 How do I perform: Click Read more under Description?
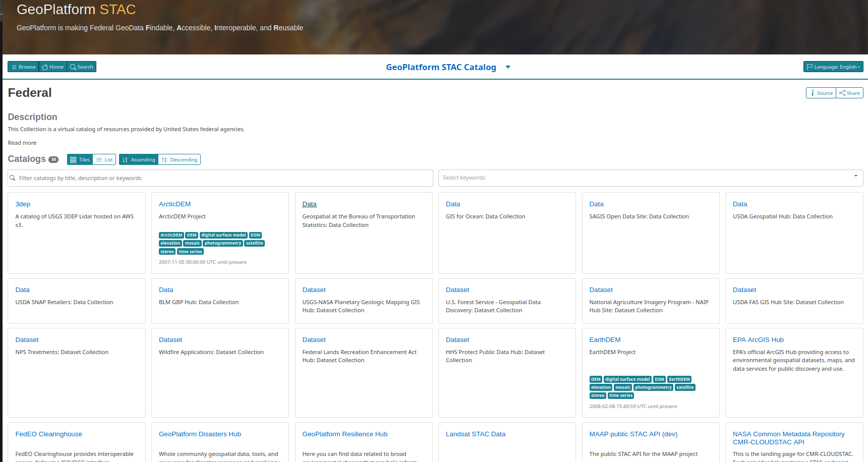tap(22, 143)
